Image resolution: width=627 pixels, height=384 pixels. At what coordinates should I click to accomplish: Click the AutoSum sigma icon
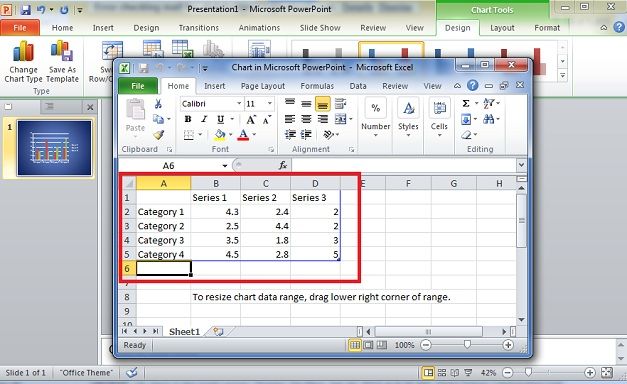(466, 104)
